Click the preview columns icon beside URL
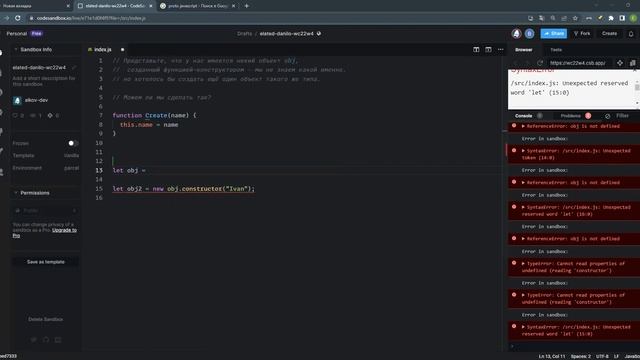 [x=632, y=63]
